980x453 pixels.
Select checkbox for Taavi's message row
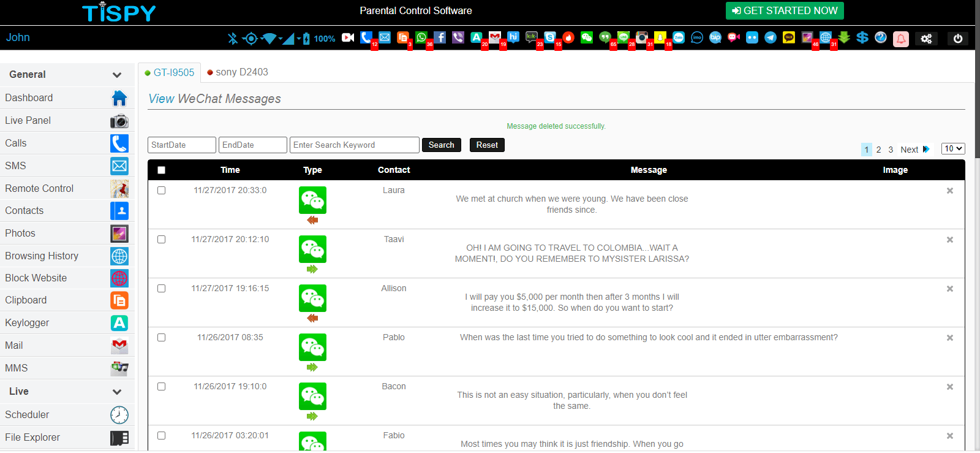162,240
